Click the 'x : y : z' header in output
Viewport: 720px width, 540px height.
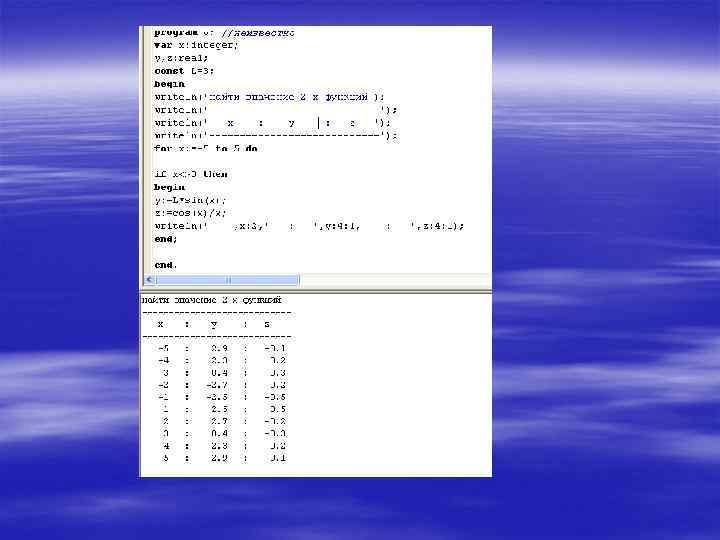214,324
